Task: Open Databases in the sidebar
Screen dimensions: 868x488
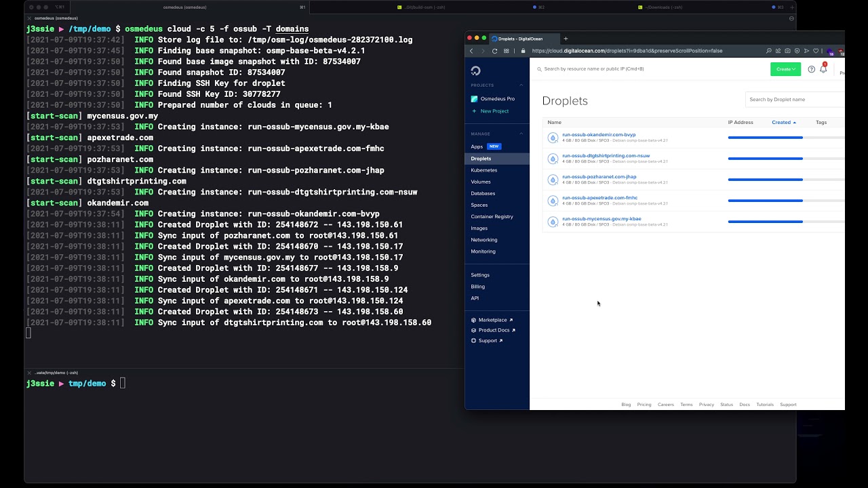Action: (x=483, y=193)
